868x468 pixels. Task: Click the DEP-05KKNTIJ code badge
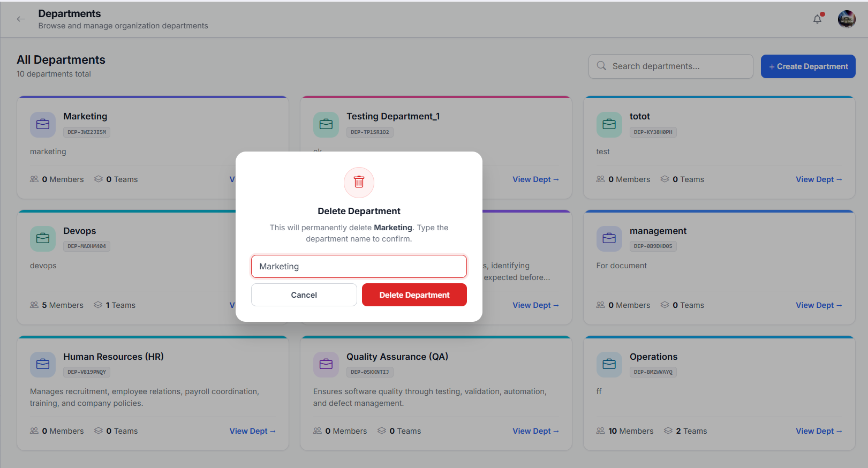pos(370,372)
